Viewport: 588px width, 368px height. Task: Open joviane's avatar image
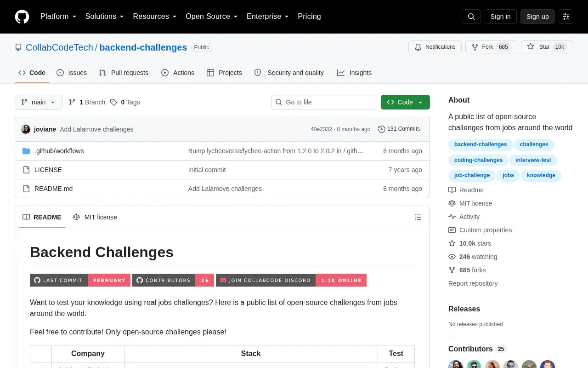(x=26, y=129)
